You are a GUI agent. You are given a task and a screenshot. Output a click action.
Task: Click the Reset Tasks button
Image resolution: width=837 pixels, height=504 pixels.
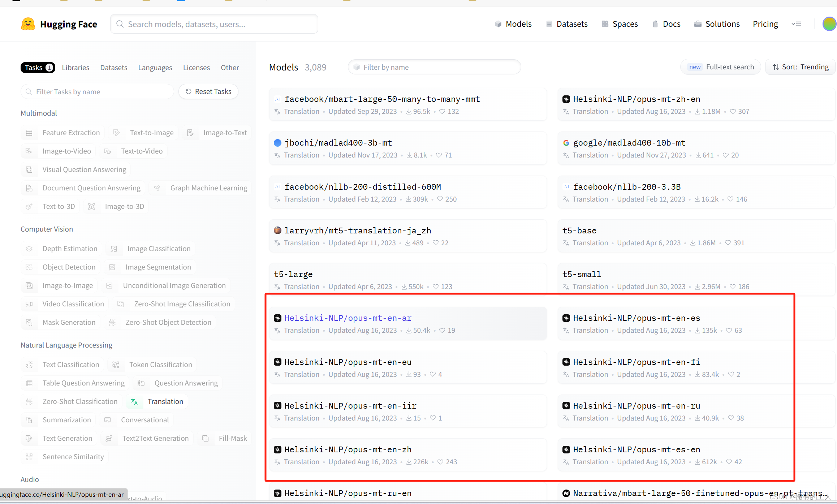coord(208,92)
